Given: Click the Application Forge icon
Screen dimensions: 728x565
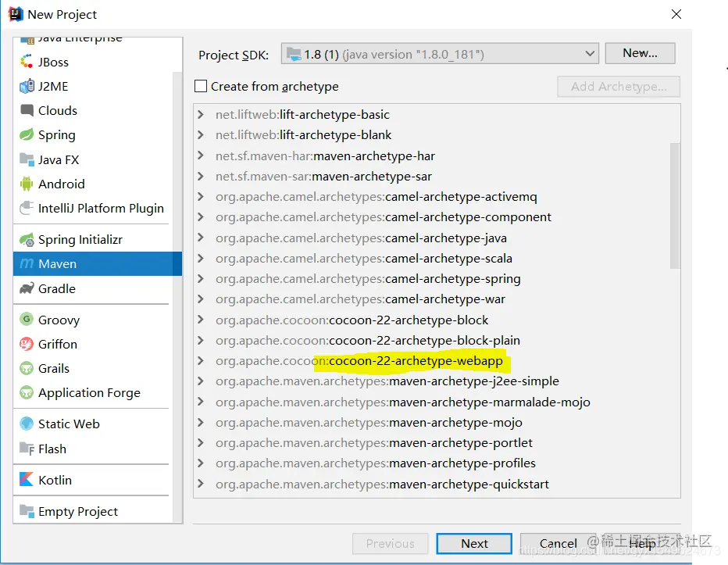Looking at the screenshot, I should tap(27, 392).
